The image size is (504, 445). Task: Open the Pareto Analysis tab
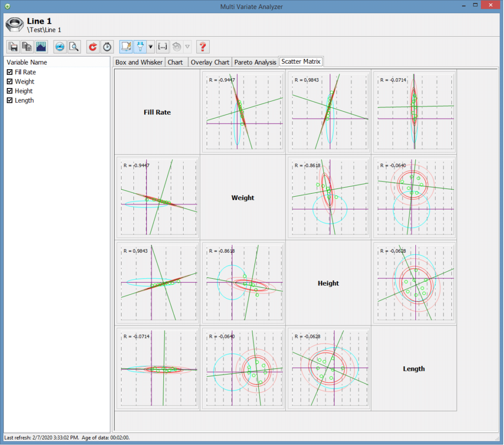click(255, 62)
